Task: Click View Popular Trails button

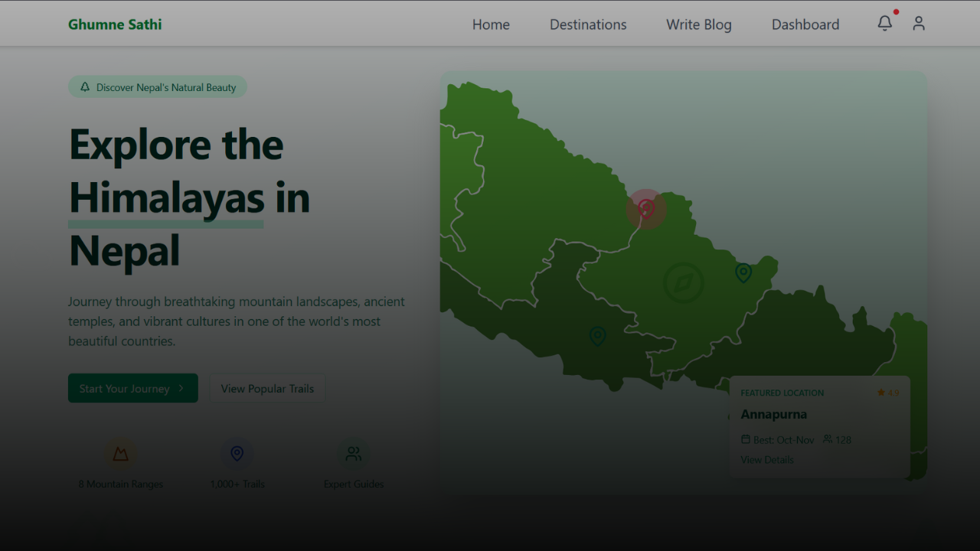Action: coord(267,389)
